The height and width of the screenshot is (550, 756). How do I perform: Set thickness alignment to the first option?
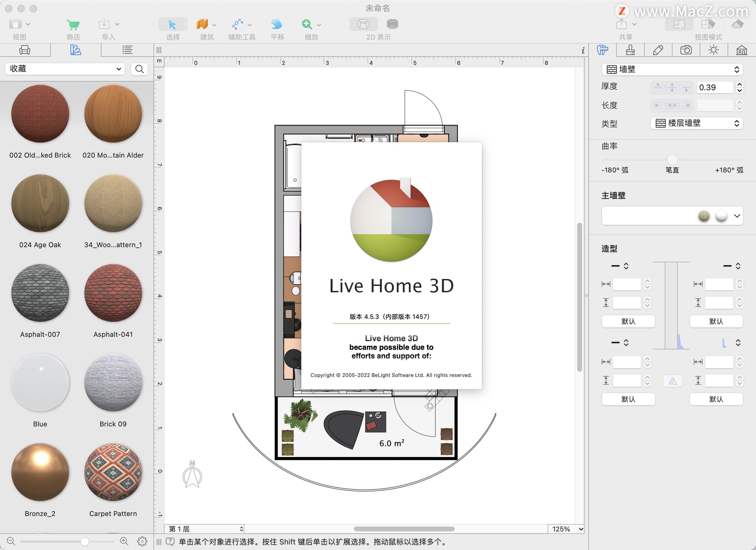(658, 87)
